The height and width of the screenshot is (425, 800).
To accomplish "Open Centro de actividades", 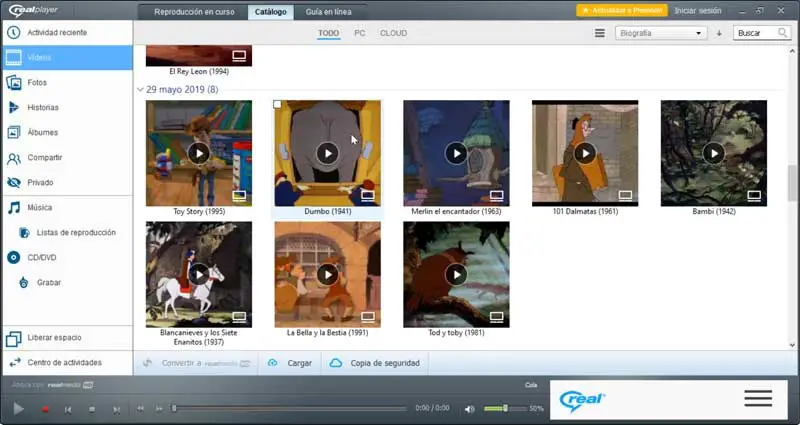I will 66,363.
